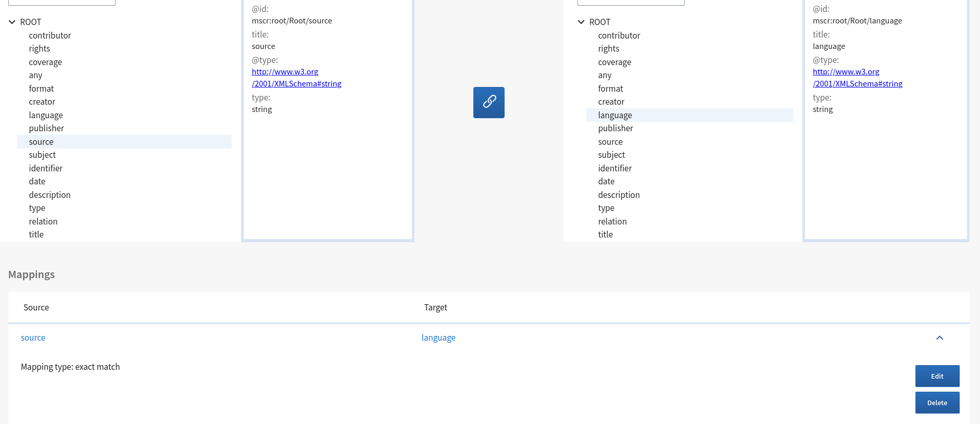Select coverage in the left tree
Screen dimensions: 980x424
[x=45, y=62]
